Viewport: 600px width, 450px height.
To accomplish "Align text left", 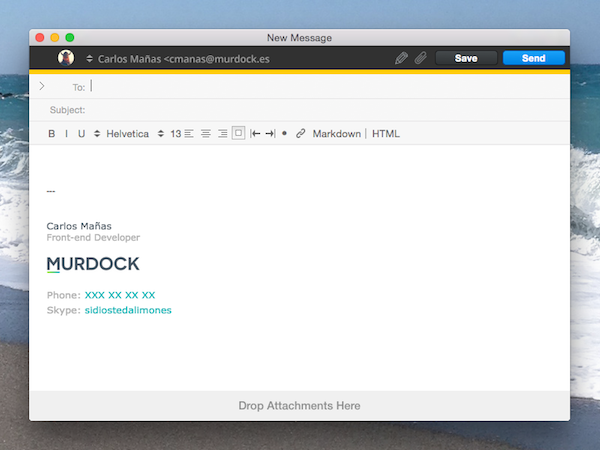I will (x=189, y=134).
